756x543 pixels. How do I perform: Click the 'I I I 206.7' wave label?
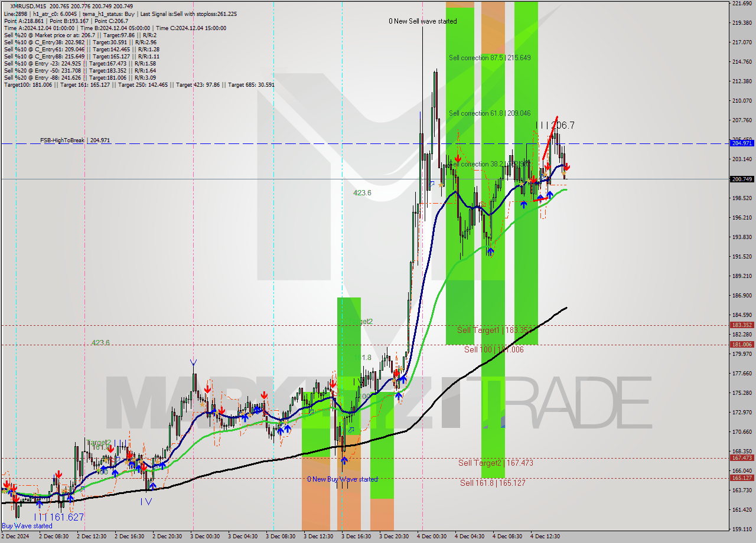555,125
